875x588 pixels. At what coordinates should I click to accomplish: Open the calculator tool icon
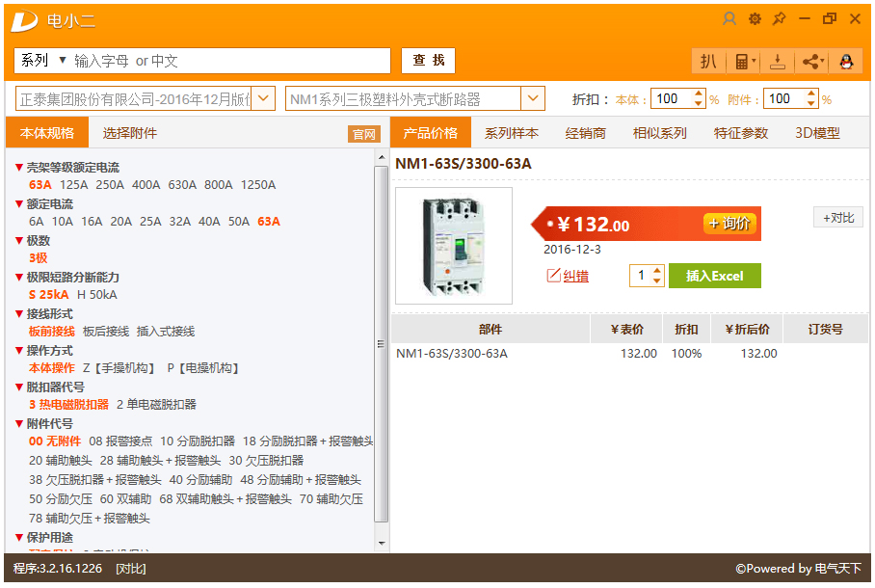pos(743,61)
